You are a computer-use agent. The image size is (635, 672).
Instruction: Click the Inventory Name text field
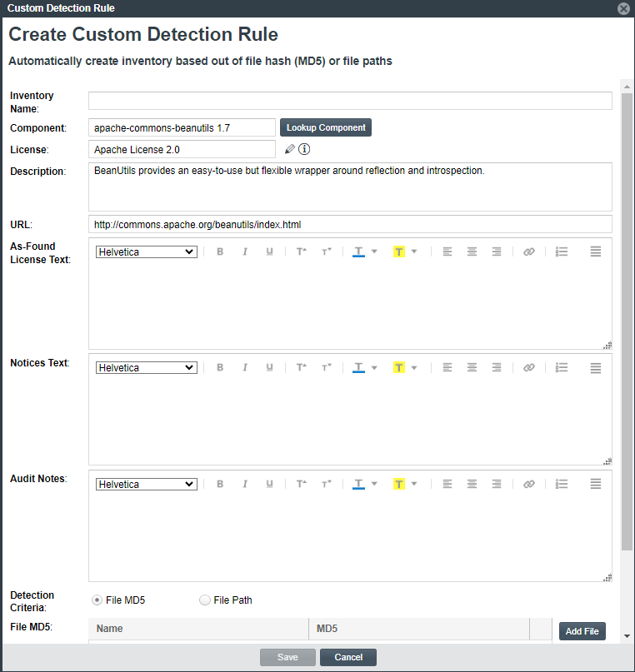point(350,101)
